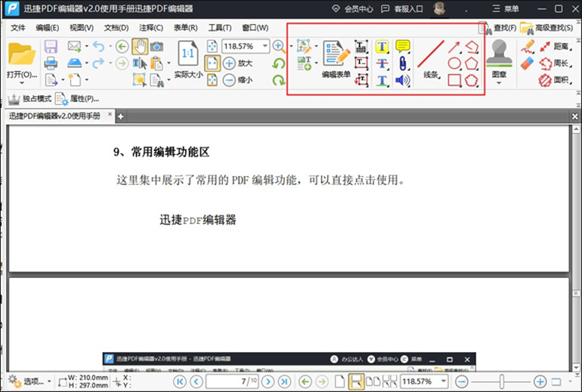The width and height of the screenshot is (582, 392).
Task: Expand the paste options dropdown arrow
Action: point(169,63)
